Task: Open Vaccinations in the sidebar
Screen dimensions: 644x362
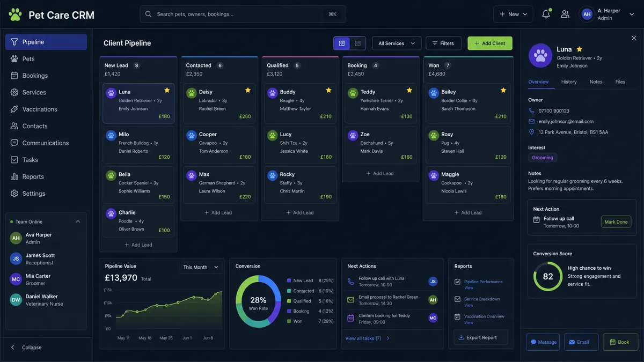Action: click(46, 109)
